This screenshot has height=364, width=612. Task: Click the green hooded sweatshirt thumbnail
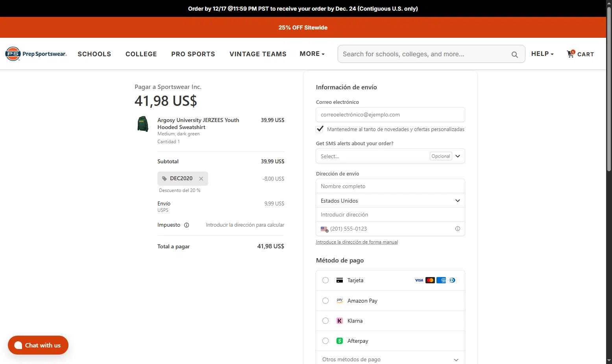click(x=143, y=124)
